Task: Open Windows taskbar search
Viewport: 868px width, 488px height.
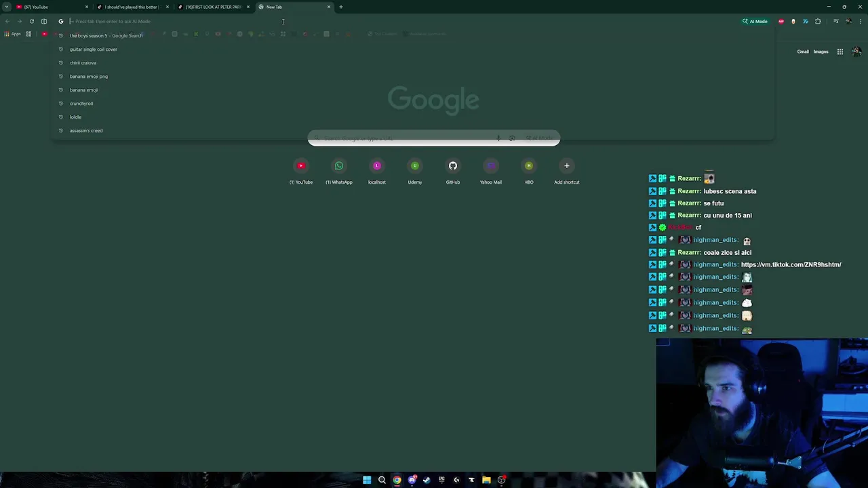Action: [382, 480]
